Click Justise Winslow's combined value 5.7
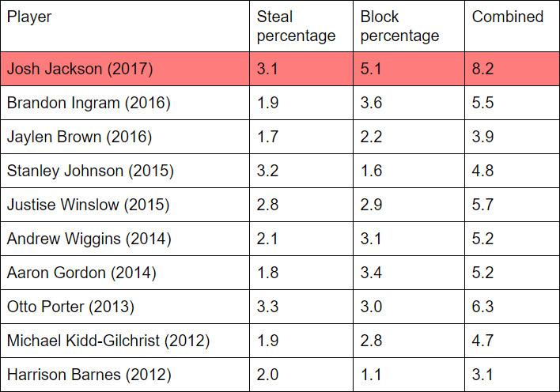Viewport: 560px width, 392px height. [482, 205]
